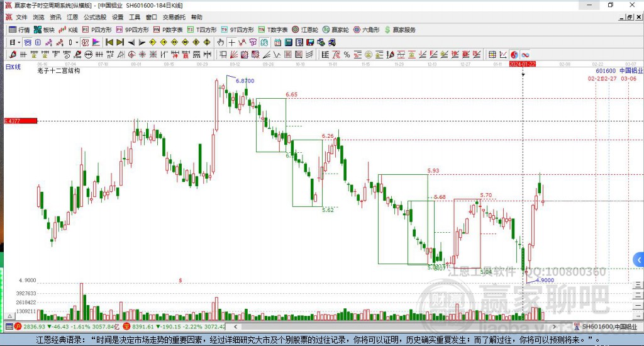Viewport: 644px width, 346px height.
Task: Open 赢家服务 with the dollar icon
Action: pyautogui.click(x=400, y=30)
